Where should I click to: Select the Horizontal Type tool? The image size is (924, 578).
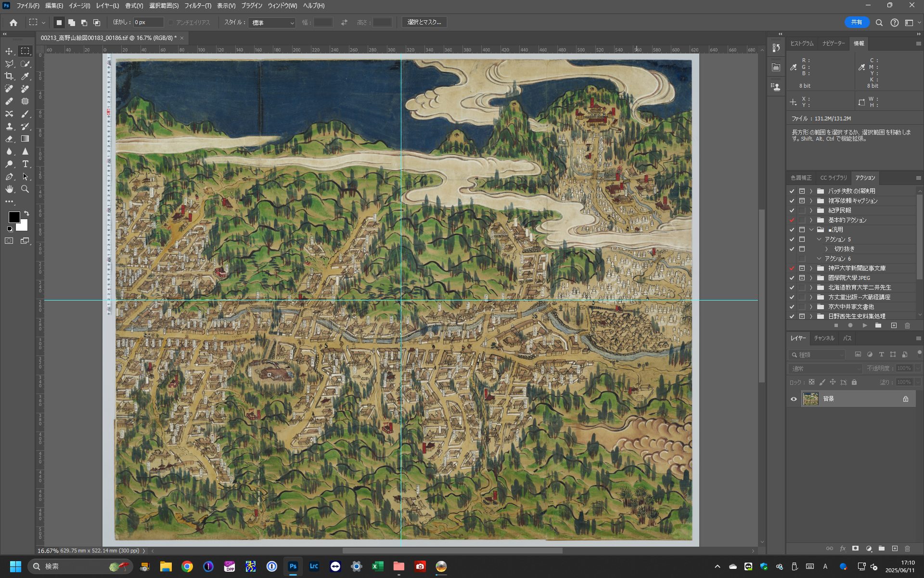[x=25, y=164]
